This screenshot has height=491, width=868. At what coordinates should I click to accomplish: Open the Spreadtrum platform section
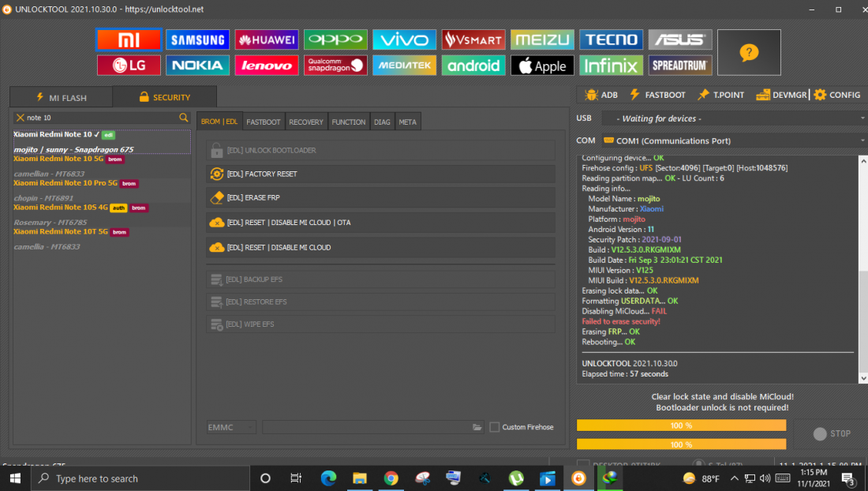click(679, 66)
